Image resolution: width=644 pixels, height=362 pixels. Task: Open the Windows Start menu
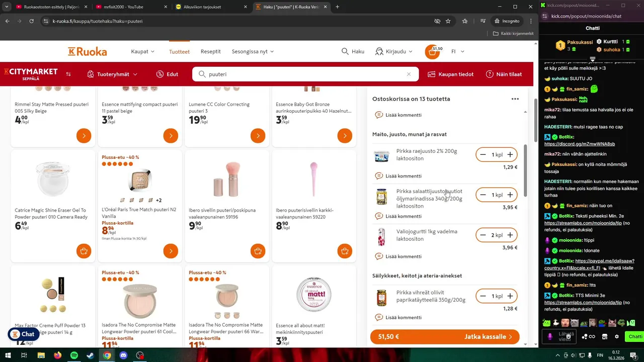click(x=8, y=355)
